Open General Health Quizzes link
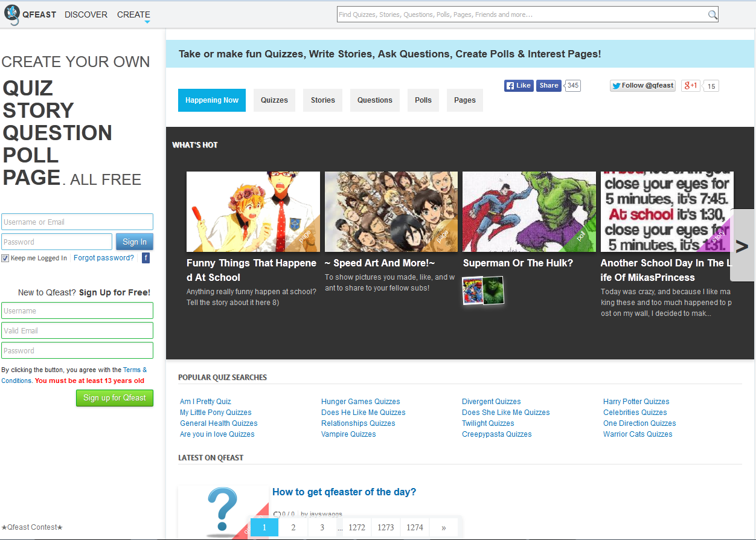 [x=219, y=423]
